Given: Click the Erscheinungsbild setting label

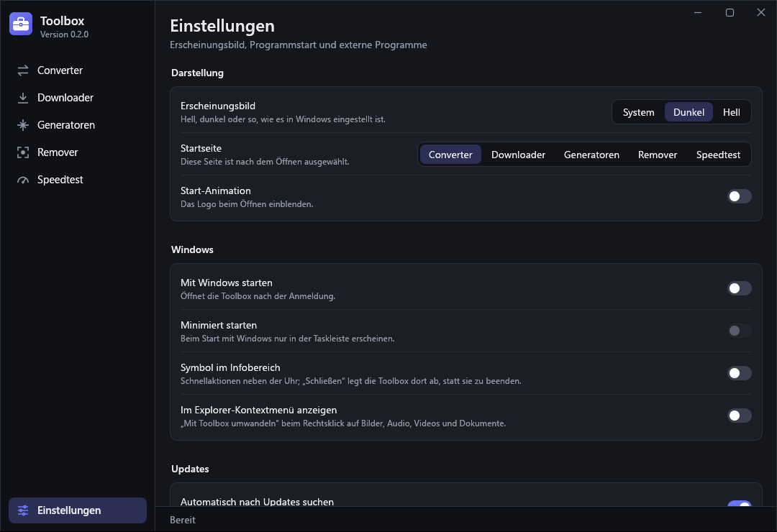Looking at the screenshot, I should pyautogui.click(x=218, y=106).
